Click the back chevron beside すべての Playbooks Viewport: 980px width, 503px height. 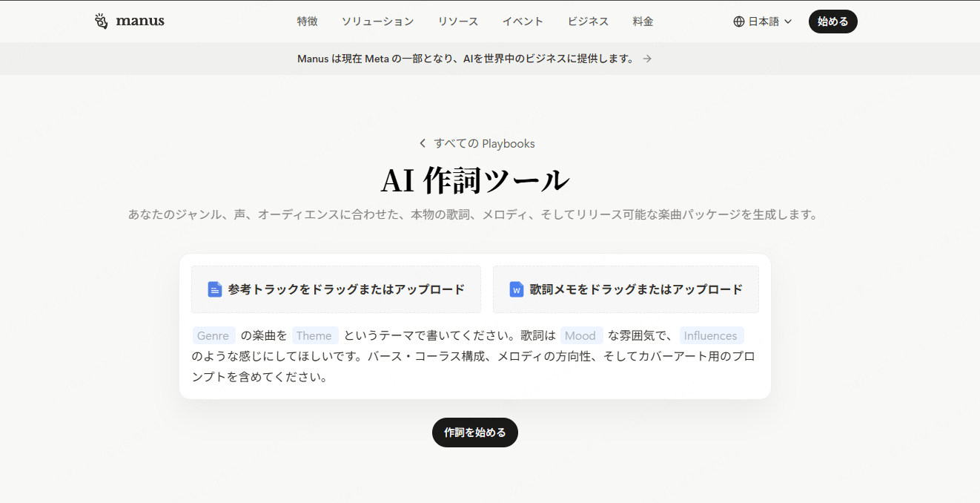423,143
